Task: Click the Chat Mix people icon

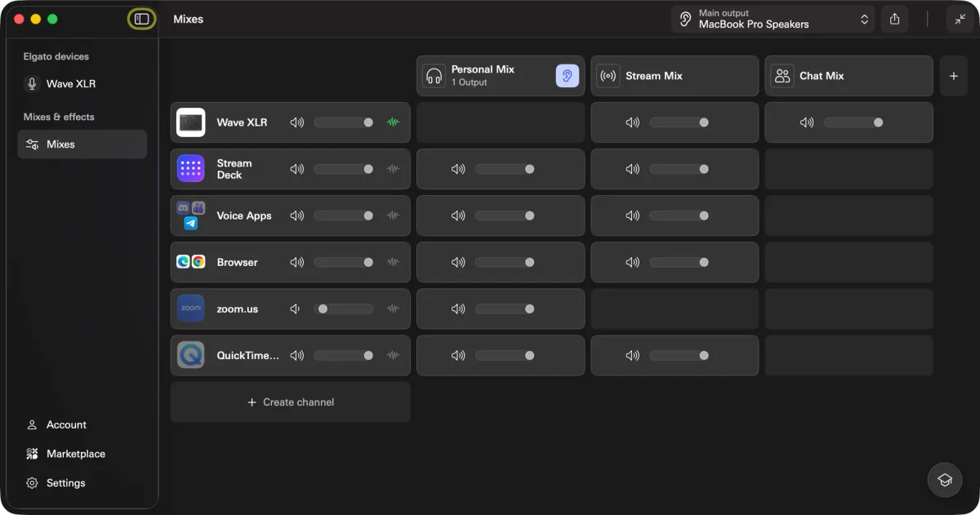Action: point(782,76)
